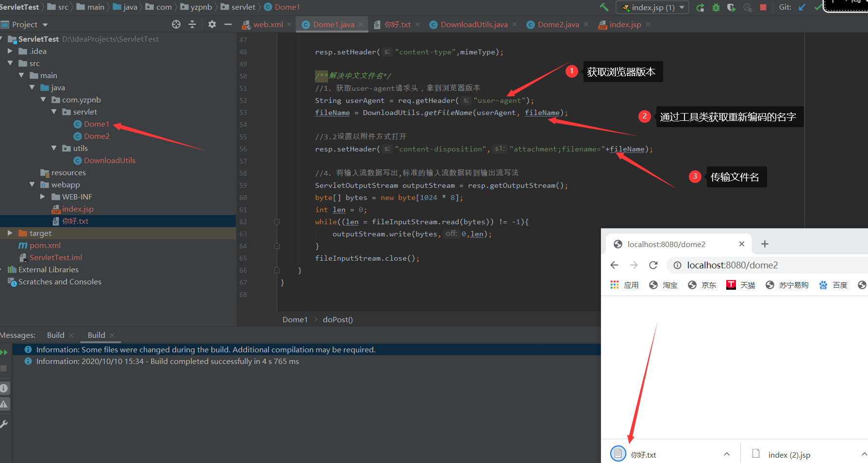This screenshot has width=868, height=463.
Task: Open a new browser tab with plus button
Action: point(765,244)
